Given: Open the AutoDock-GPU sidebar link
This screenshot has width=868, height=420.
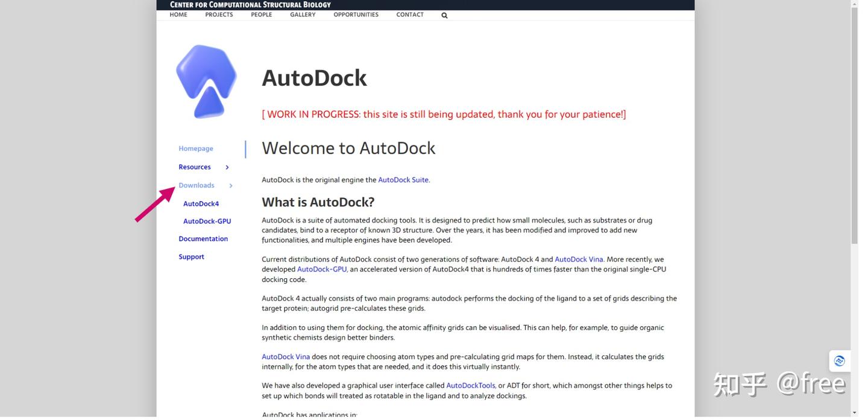Looking at the screenshot, I should 207,221.
